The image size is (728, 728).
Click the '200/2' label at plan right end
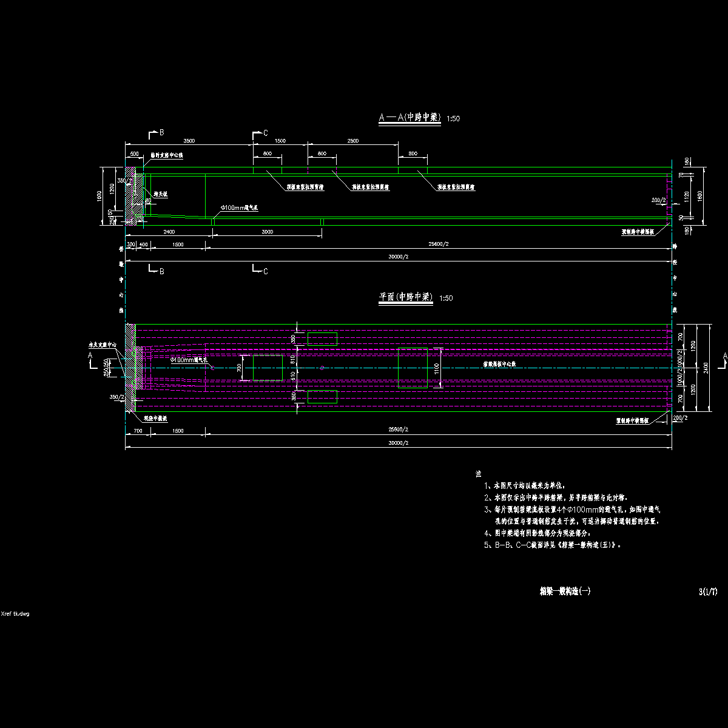click(x=680, y=417)
